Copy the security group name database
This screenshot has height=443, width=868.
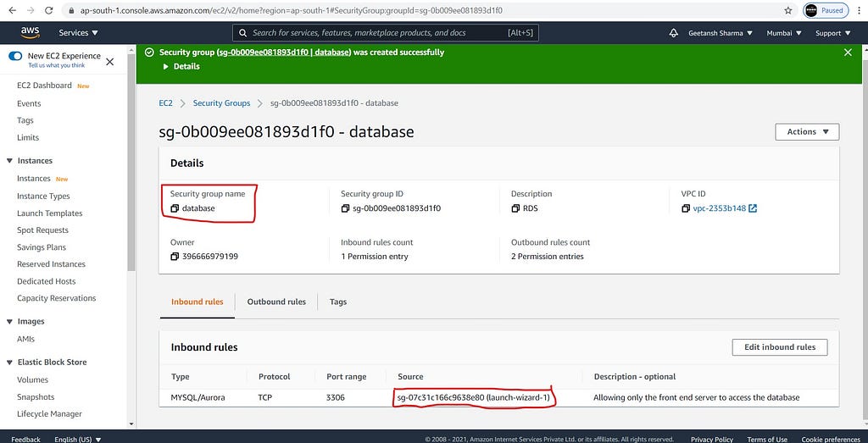(175, 208)
